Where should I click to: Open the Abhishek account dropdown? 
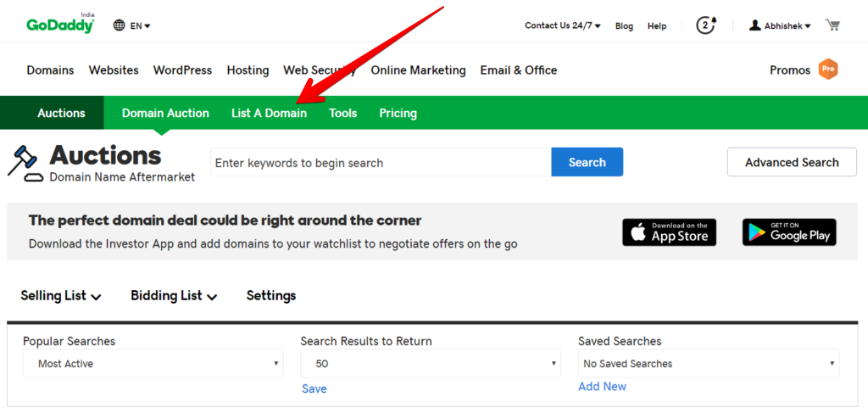pyautogui.click(x=780, y=25)
